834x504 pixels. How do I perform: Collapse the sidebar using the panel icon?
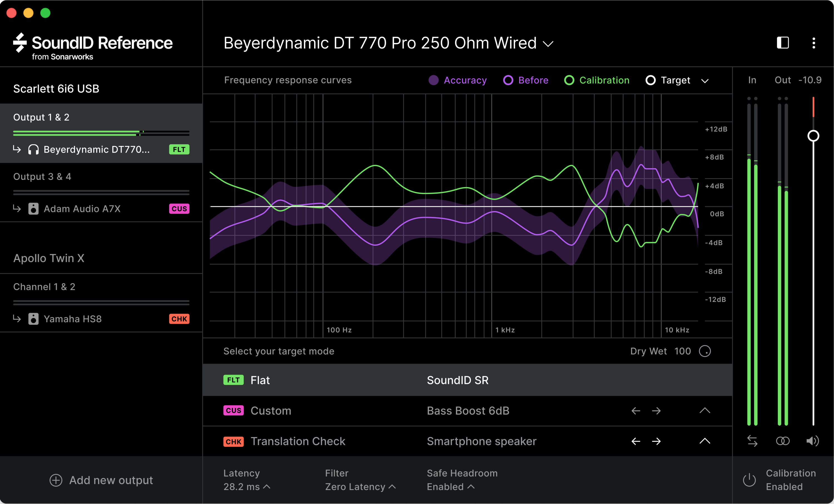pyautogui.click(x=783, y=43)
